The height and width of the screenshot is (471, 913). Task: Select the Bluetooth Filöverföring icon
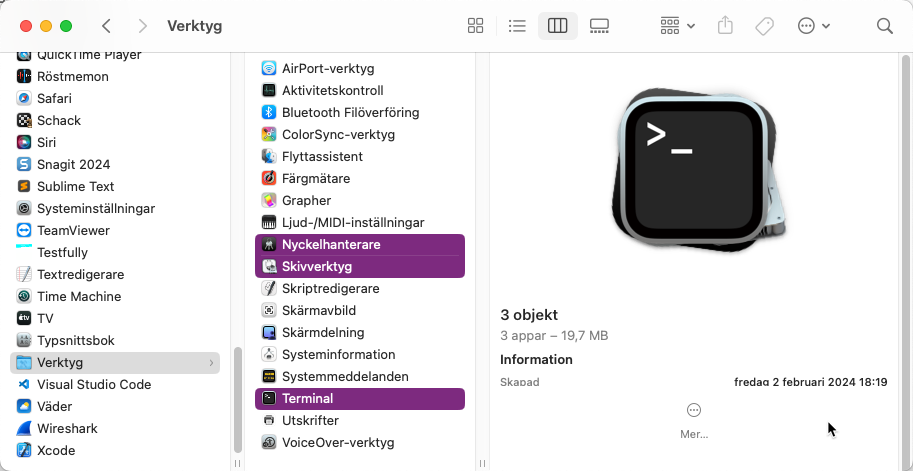(268, 112)
